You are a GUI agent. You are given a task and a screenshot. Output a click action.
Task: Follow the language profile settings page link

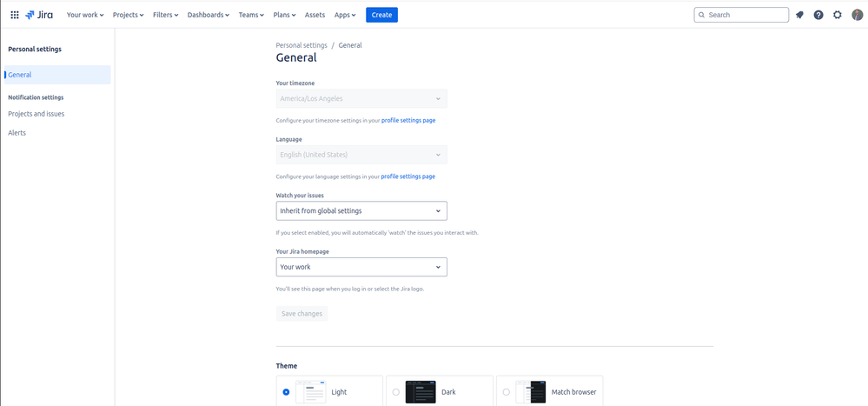tap(408, 176)
